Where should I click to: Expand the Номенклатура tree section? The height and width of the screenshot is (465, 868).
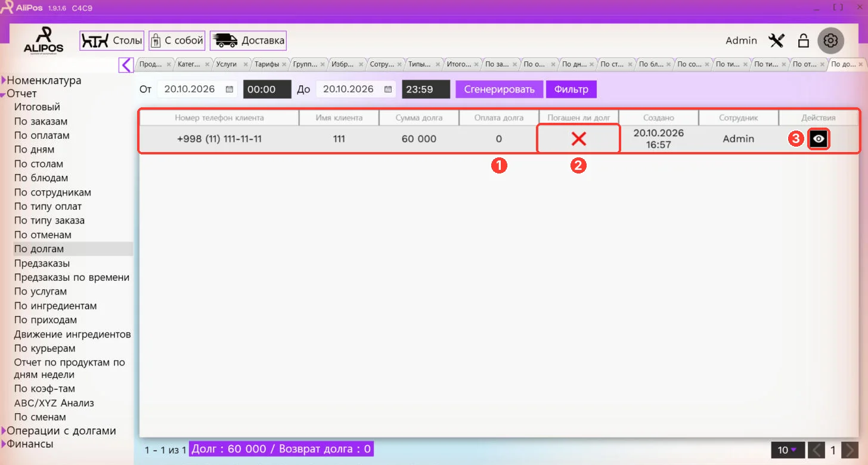point(4,80)
